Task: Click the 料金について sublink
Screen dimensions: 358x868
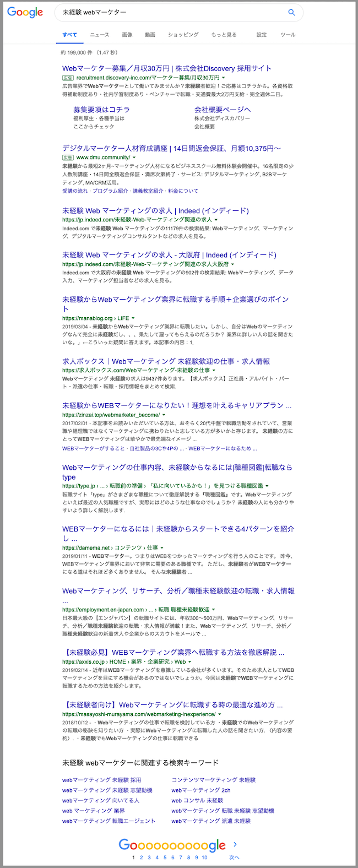Action: 183,191
